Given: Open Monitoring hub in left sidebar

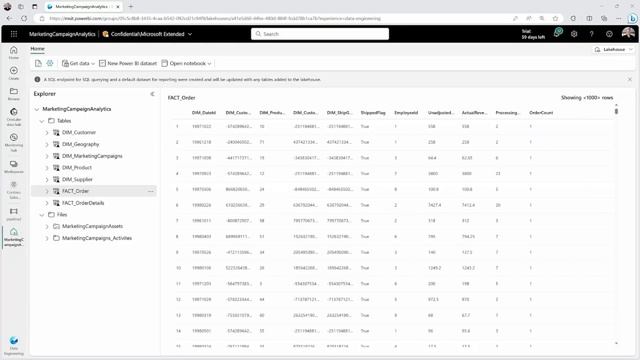Looking at the screenshot, I should 14,142.
